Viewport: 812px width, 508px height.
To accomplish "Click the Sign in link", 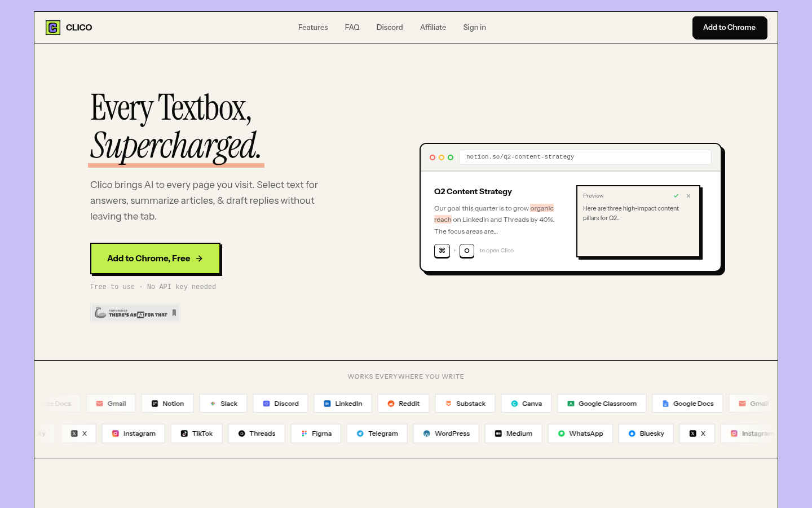I will [x=475, y=28].
